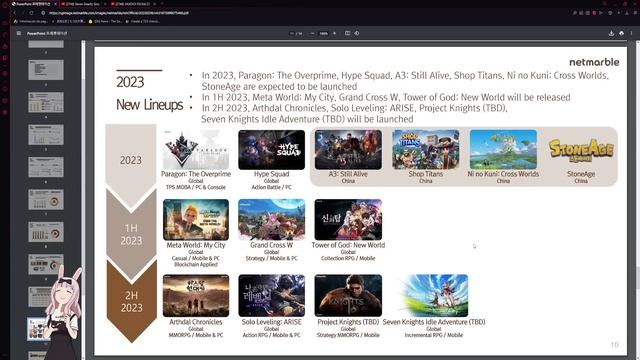Click 'Collection RPG / Mobile' caption text
The width and height of the screenshot is (640, 360).
point(348,258)
